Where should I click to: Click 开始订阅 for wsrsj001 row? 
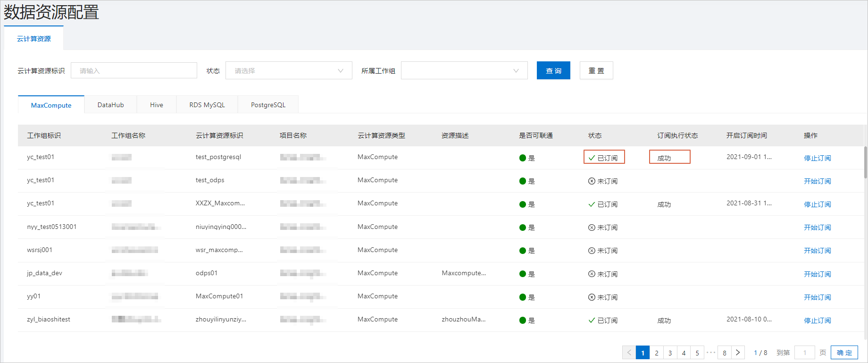coord(818,251)
